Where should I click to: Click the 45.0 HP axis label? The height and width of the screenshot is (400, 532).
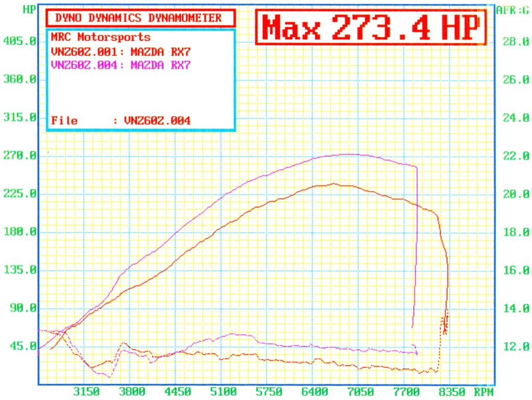click(23, 346)
